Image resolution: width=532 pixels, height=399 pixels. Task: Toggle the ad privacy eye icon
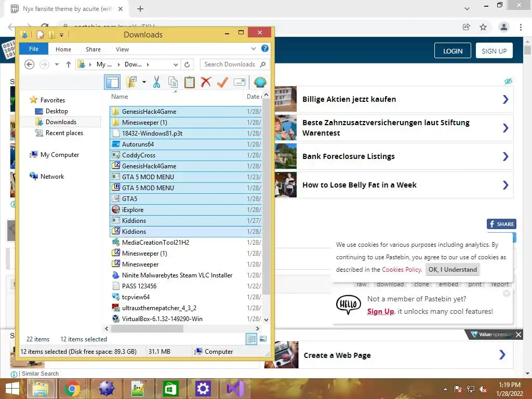tap(508, 81)
